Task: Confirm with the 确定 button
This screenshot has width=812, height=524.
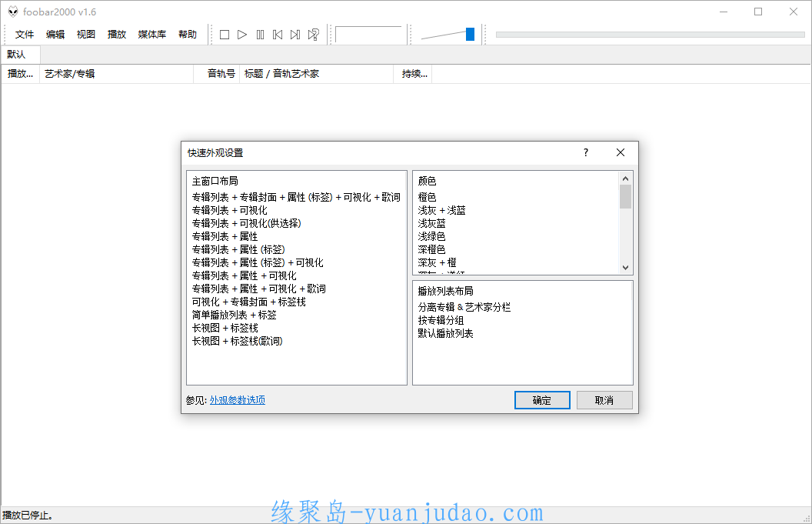Action: 542,400
